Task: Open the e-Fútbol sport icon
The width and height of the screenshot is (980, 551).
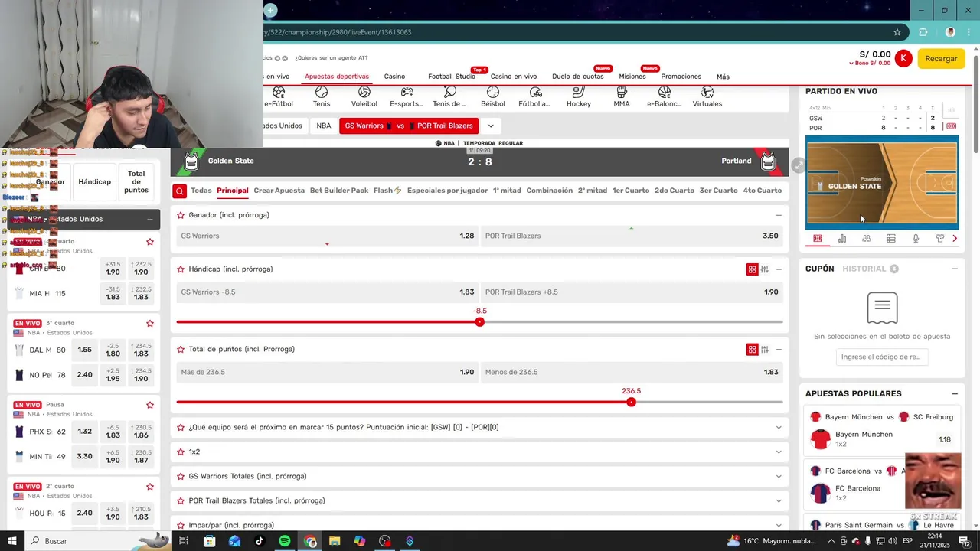Action: click(279, 96)
